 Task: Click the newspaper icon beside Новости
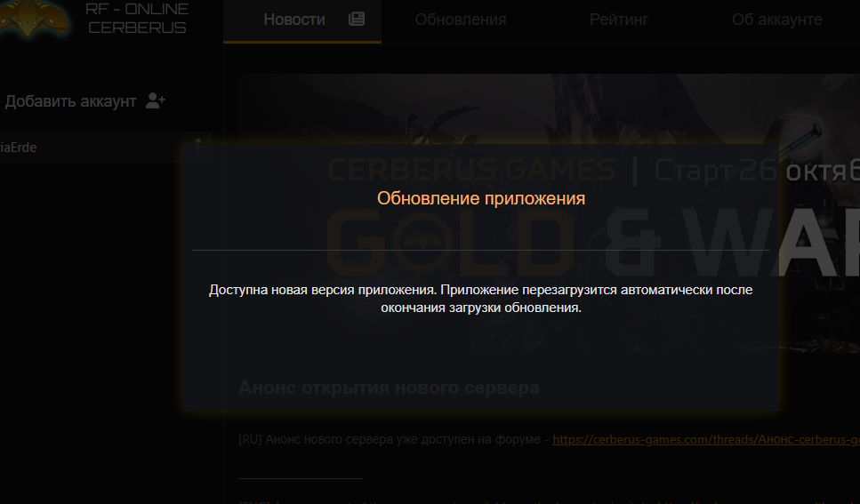coord(357,20)
